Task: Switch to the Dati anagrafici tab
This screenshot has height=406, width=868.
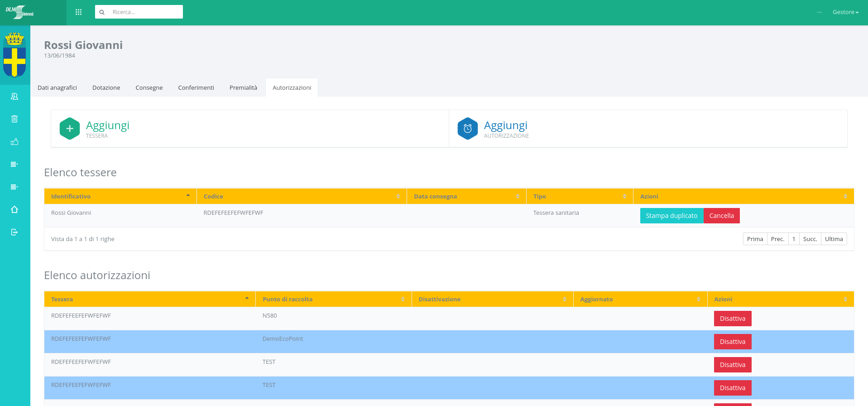Action: coord(57,87)
